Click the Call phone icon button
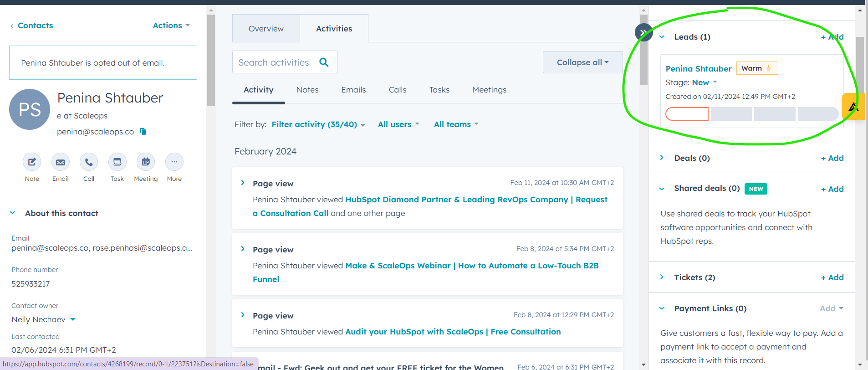This screenshot has width=868, height=370. pos(89,162)
